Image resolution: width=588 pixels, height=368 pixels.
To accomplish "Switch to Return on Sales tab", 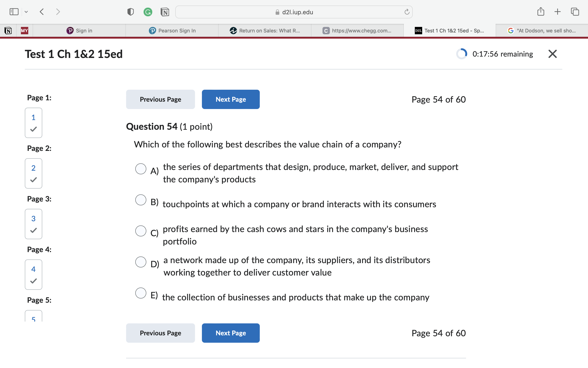I will (265, 31).
